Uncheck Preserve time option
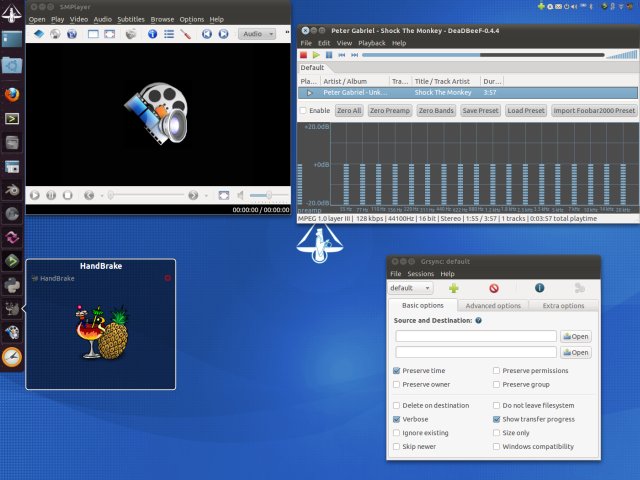This screenshot has height=480, width=640. [x=397, y=370]
